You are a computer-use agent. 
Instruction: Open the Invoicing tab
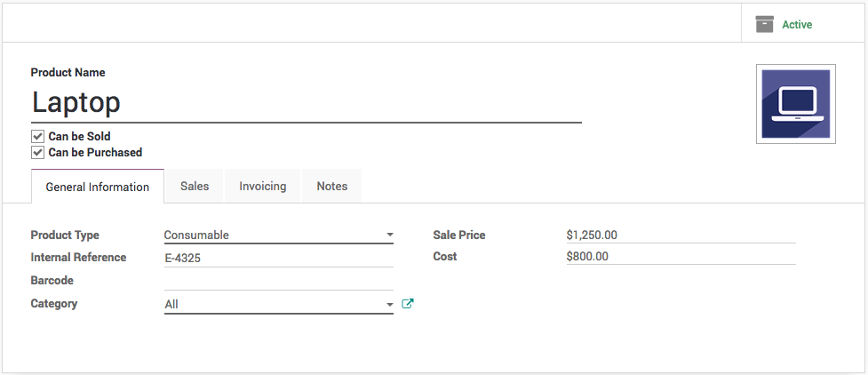point(263,187)
